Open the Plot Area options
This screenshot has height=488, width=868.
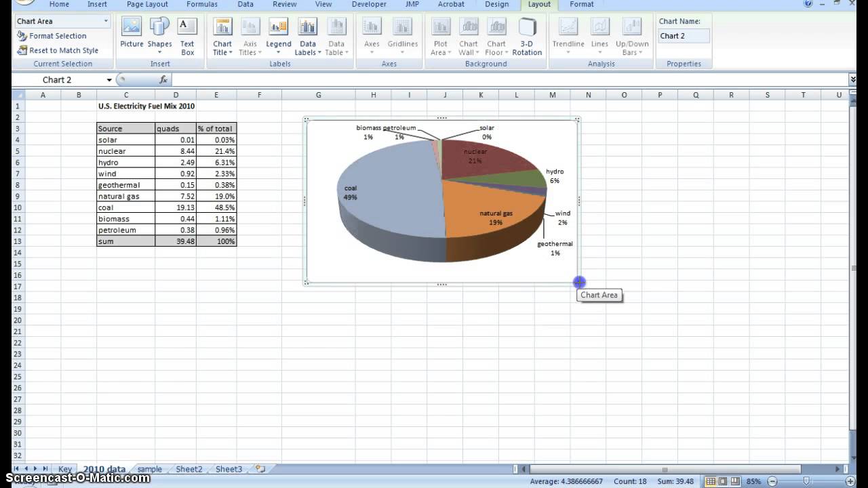441,37
